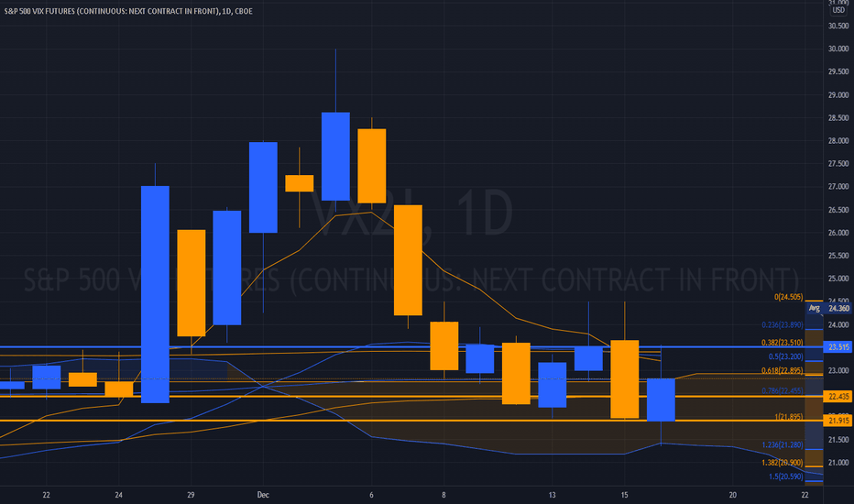Click Fibonacci label 0.618(22.895)
Image resolution: width=854 pixels, height=504 pixels.
[x=783, y=370]
